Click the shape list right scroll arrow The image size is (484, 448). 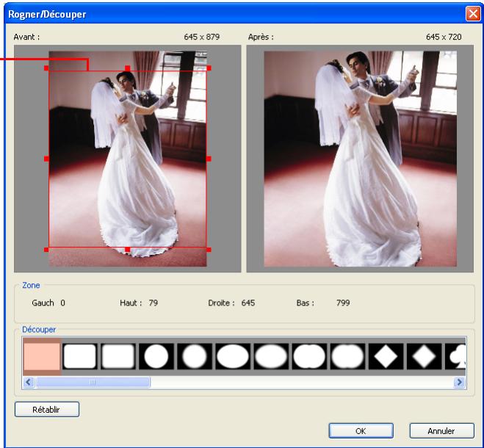click(459, 382)
